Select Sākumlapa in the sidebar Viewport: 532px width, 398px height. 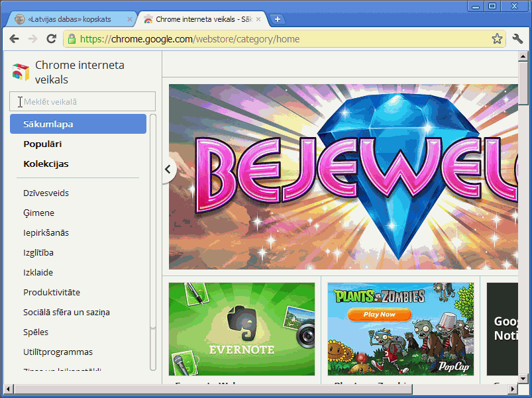(x=78, y=124)
